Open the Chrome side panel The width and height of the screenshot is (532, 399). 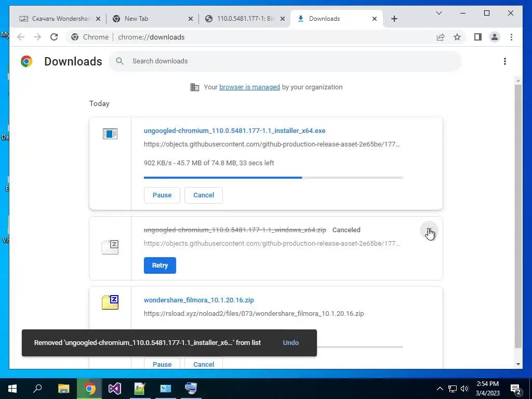(478, 37)
